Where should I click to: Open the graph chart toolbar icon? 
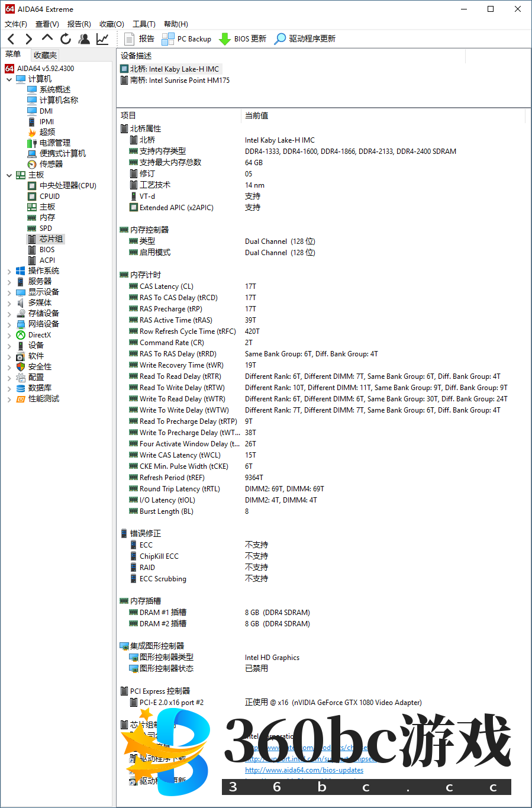pos(102,39)
